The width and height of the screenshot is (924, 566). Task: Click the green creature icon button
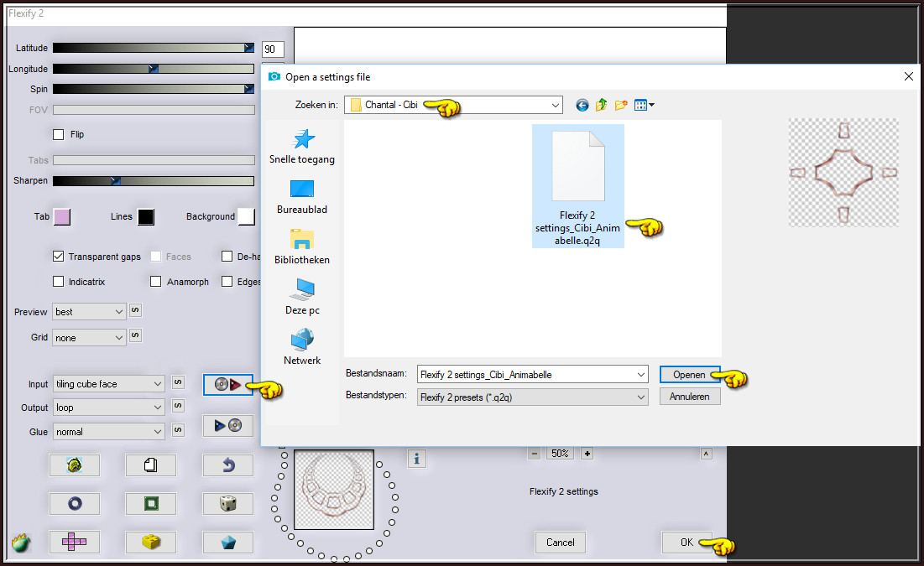74,465
